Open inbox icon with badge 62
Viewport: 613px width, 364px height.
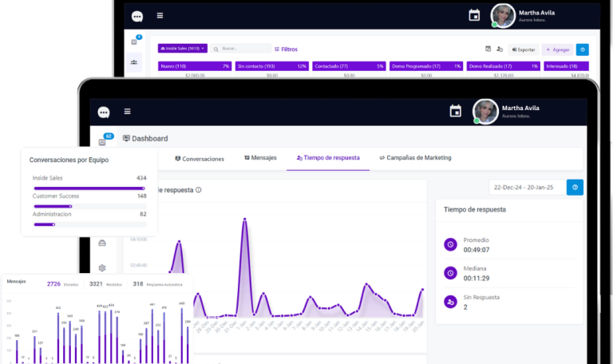coord(102,142)
